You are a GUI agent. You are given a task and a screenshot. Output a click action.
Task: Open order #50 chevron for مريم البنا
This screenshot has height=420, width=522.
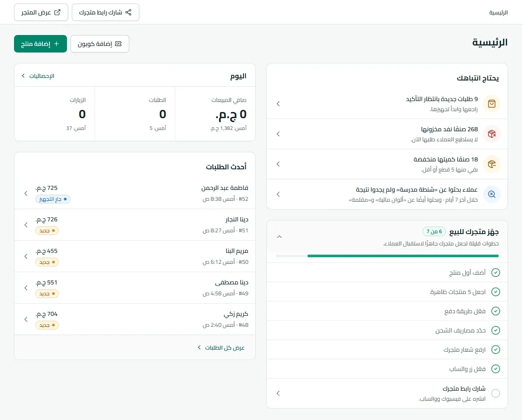click(x=26, y=256)
